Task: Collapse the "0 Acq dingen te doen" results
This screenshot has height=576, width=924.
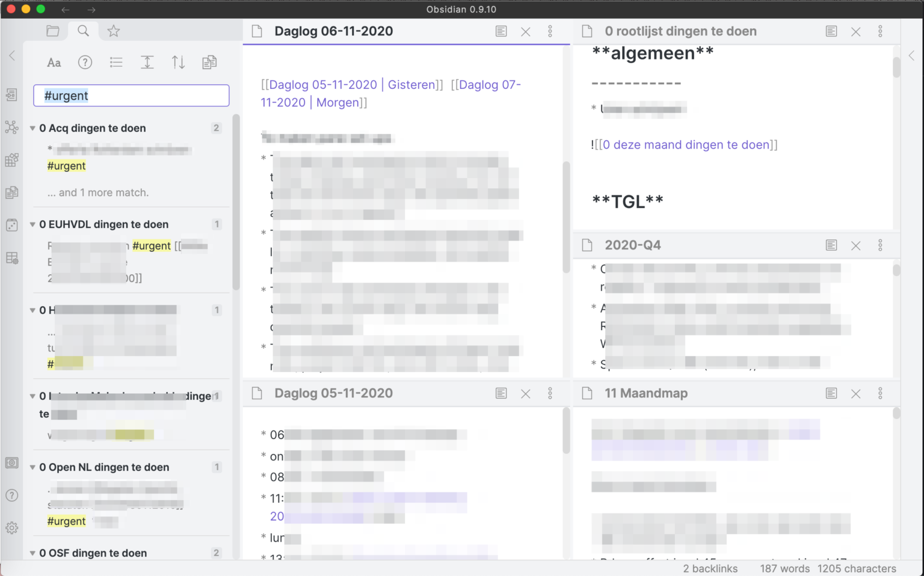Action: point(32,128)
